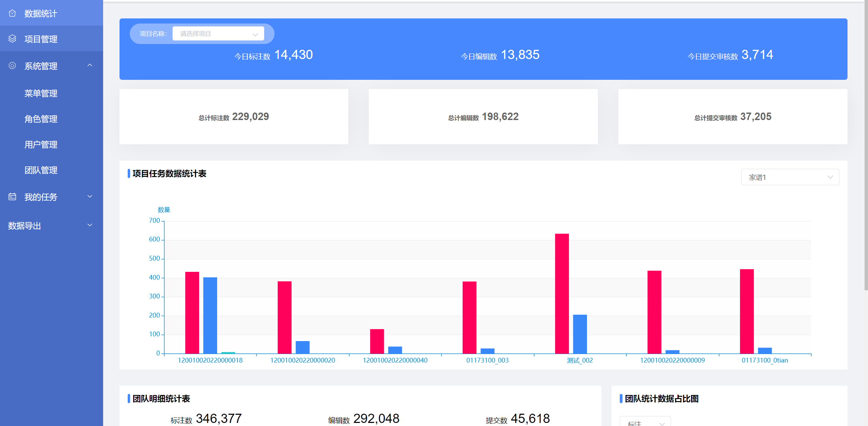The image size is (868, 426).
Task: Click the 项目管理 layers icon
Action: click(x=12, y=39)
